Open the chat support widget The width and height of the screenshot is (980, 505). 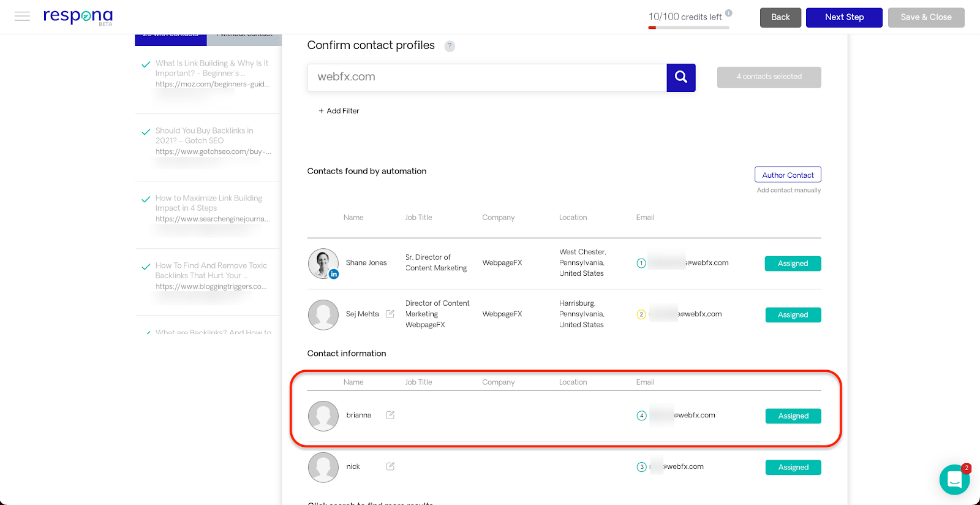point(954,479)
